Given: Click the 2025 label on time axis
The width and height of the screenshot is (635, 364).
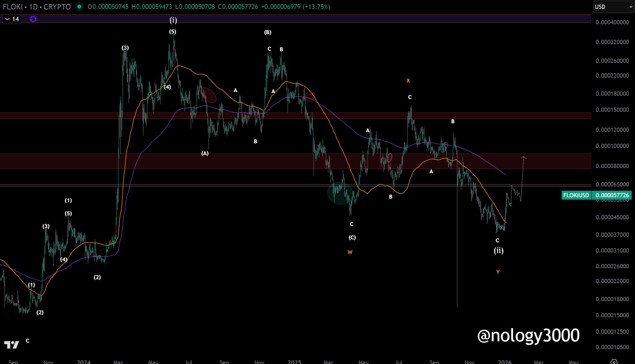Looking at the screenshot, I should (x=294, y=362).
